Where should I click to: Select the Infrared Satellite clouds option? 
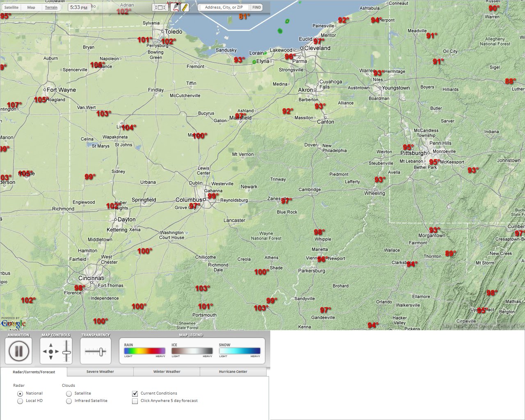[69, 401]
